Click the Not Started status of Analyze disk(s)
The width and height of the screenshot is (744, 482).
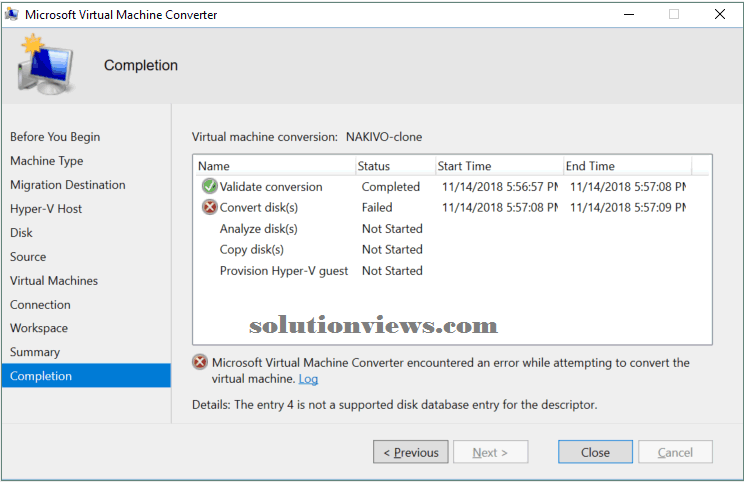click(392, 229)
